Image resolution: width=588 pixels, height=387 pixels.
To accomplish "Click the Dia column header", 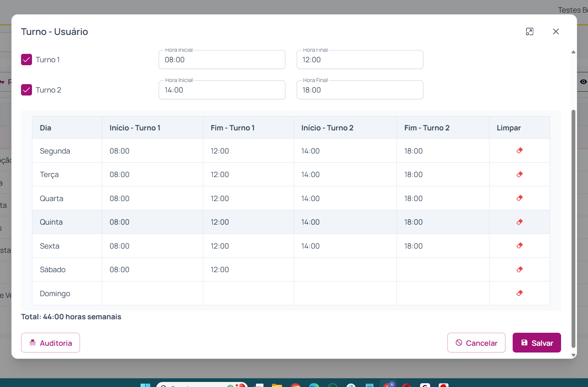I will [45, 128].
